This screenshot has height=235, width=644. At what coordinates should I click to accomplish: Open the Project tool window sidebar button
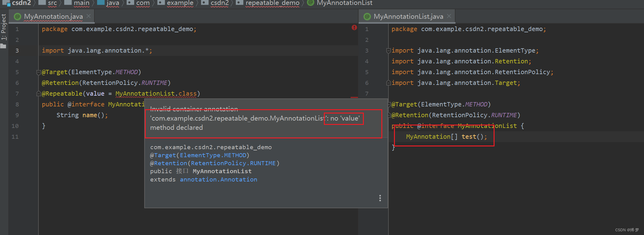tap(3, 31)
